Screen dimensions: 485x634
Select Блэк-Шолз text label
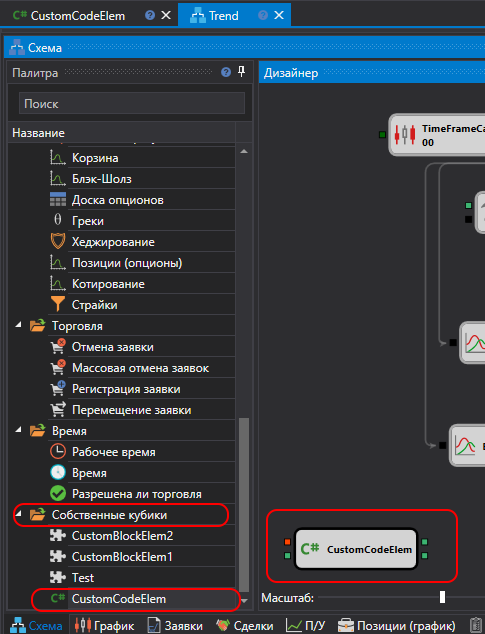[x=102, y=179]
